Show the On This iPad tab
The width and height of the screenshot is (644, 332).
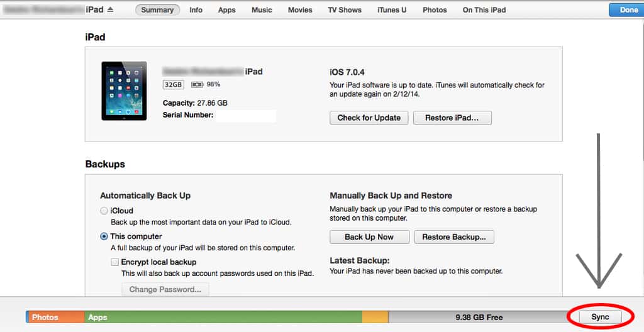(484, 10)
